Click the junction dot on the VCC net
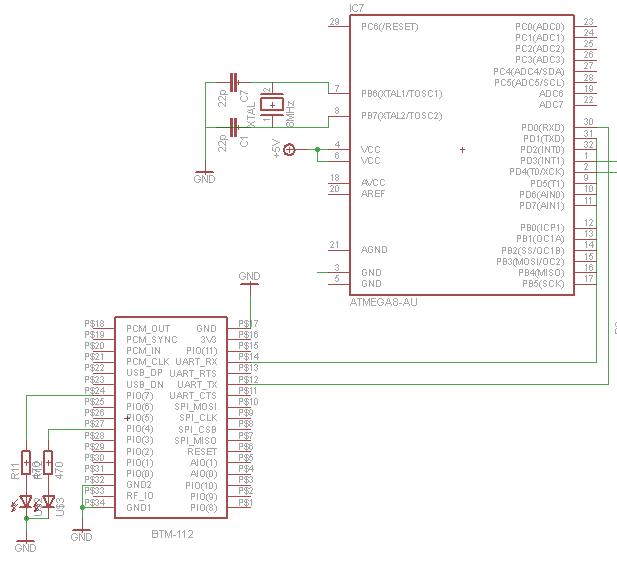The width and height of the screenshot is (617, 562). coord(316,150)
